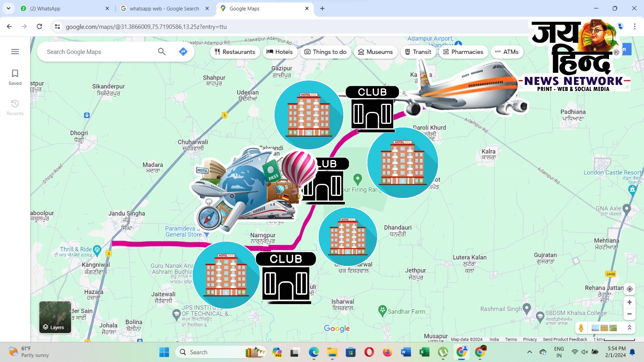Click the GNA Axle place pin
This screenshot has height=362, width=644.
click(x=626, y=209)
